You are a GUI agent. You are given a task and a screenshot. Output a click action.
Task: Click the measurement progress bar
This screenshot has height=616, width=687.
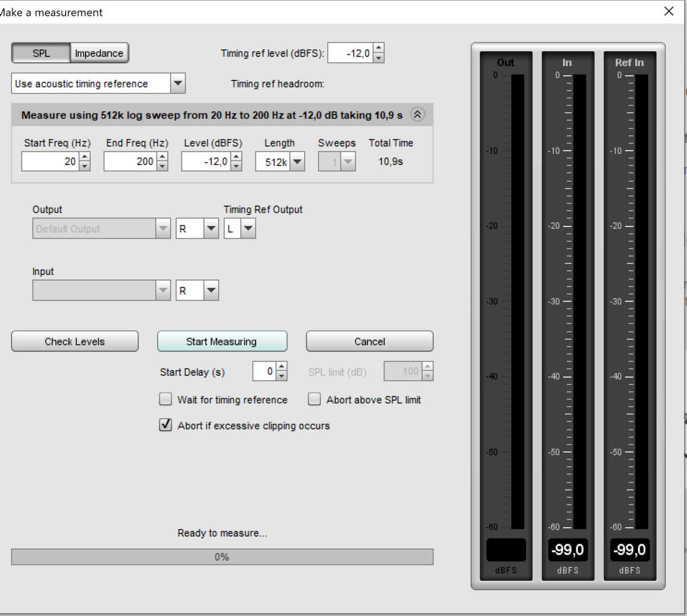pyautogui.click(x=222, y=557)
